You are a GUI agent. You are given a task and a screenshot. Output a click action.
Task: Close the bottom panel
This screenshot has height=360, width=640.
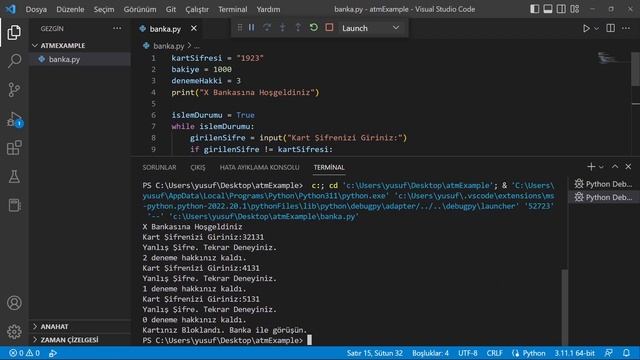(x=628, y=167)
